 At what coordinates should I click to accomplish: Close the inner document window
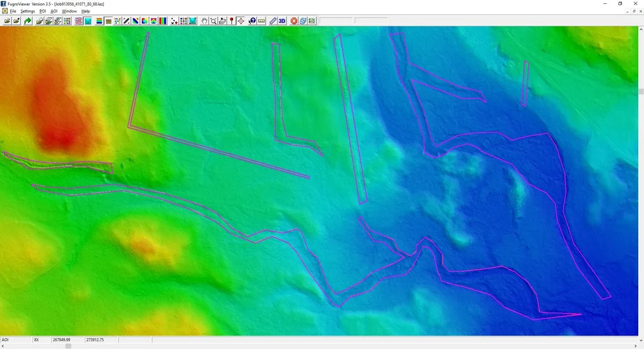click(x=640, y=12)
